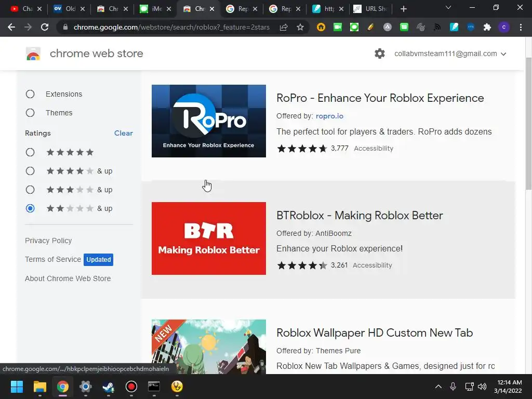
Task: Select the Themes filter radio button
Action: coord(30,113)
